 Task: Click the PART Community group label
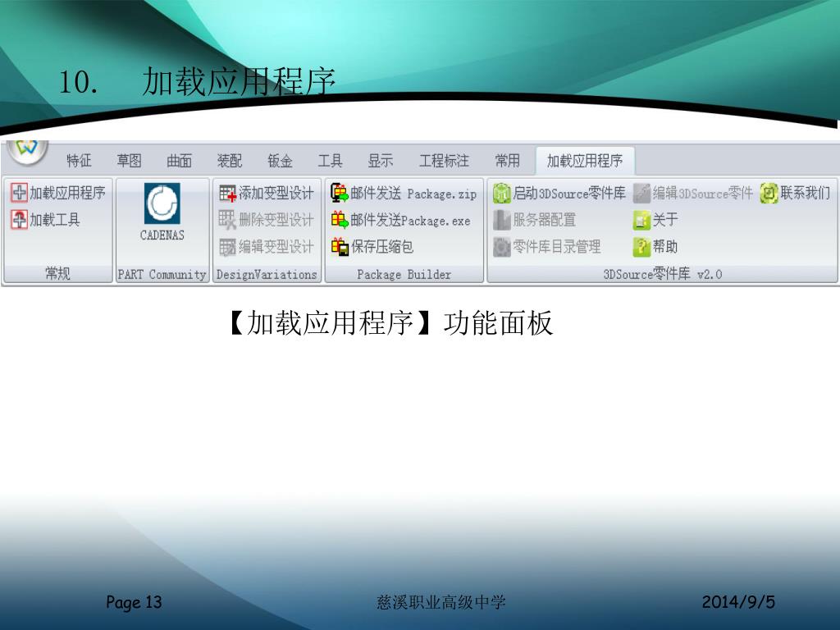pos(162,274)
